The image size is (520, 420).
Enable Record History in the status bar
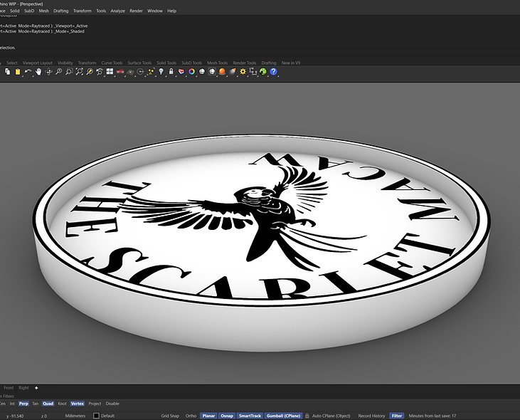(371, 416)
